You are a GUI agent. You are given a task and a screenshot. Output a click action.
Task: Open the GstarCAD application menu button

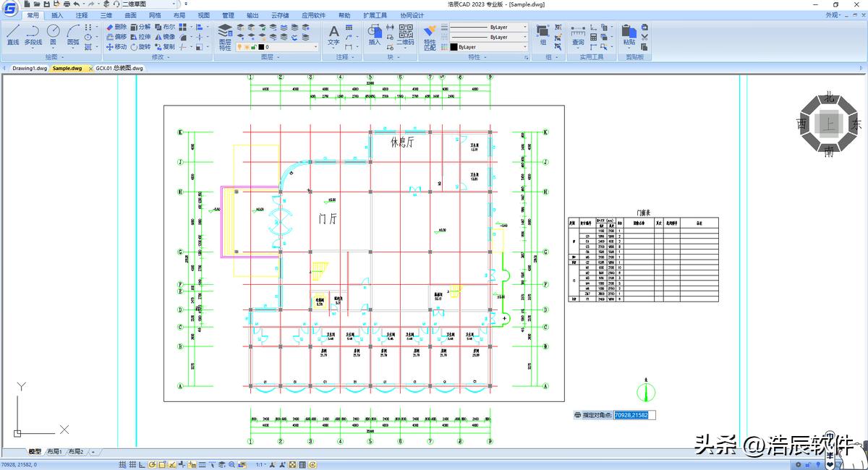coord(9,9)
